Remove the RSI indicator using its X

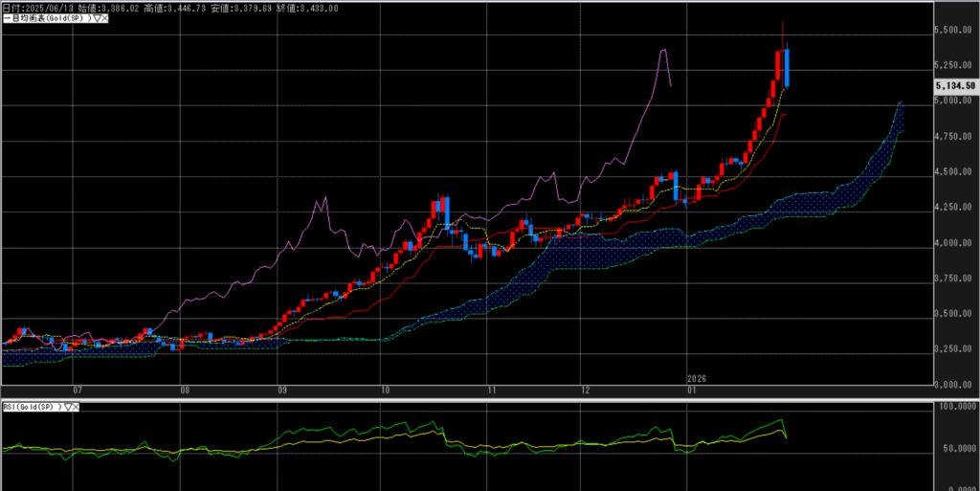click(75, 407)
